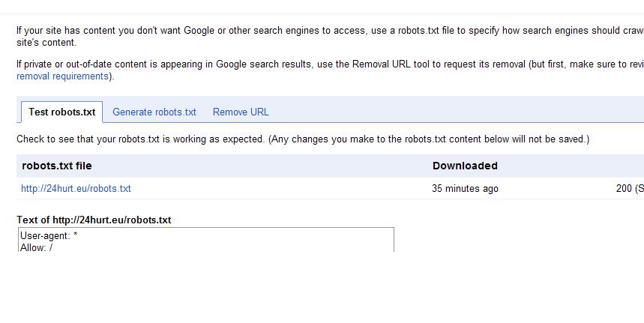Image resolution: width=644 pixels, height=323 pixels.
Task: Select the Remove URL tab
Action: [x=241, y=112]
